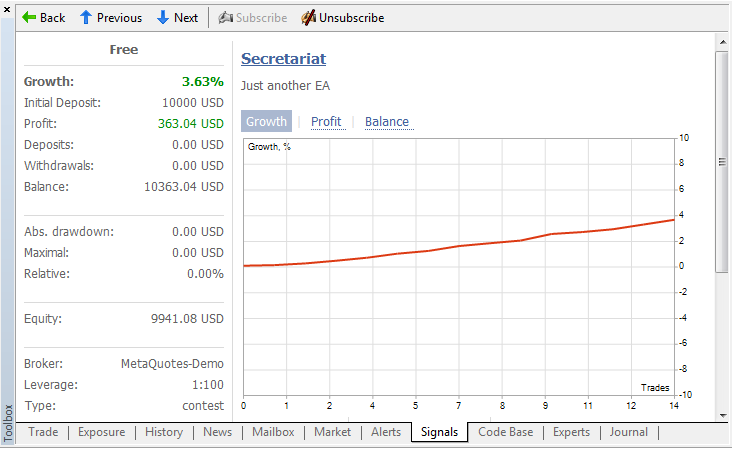Click the blue Next down-arrow icon

point(162,18)
